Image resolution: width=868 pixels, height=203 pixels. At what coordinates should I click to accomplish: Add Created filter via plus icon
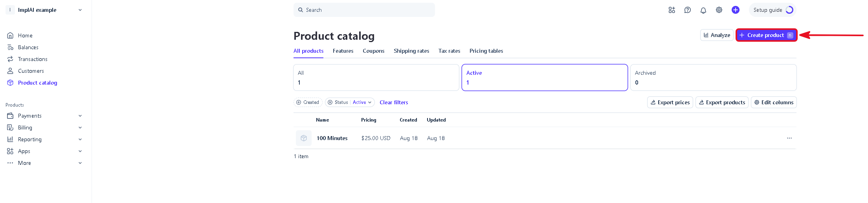click(x=299, y=102)
